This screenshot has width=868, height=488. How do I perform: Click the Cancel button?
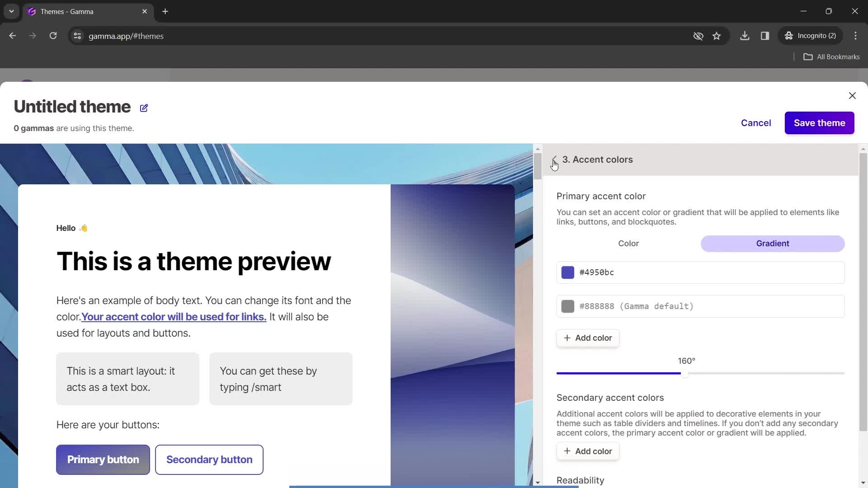[x=756, y=123]
